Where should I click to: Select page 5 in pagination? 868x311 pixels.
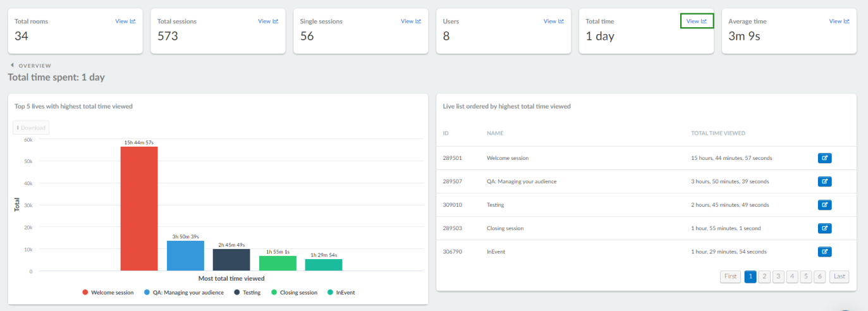pos(806,276)
